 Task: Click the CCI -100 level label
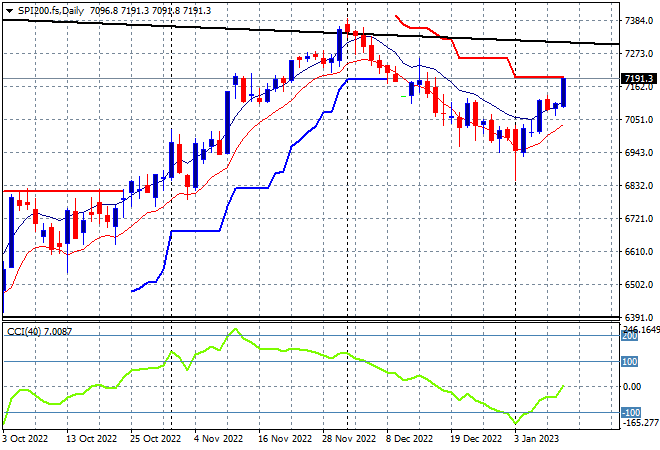pos(631,413)
